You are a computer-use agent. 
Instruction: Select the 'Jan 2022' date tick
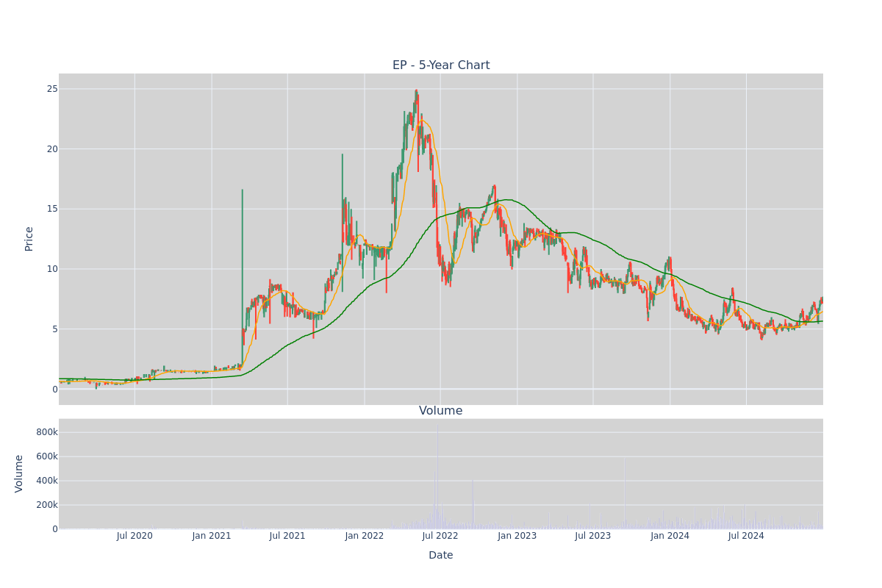[365, 536]
